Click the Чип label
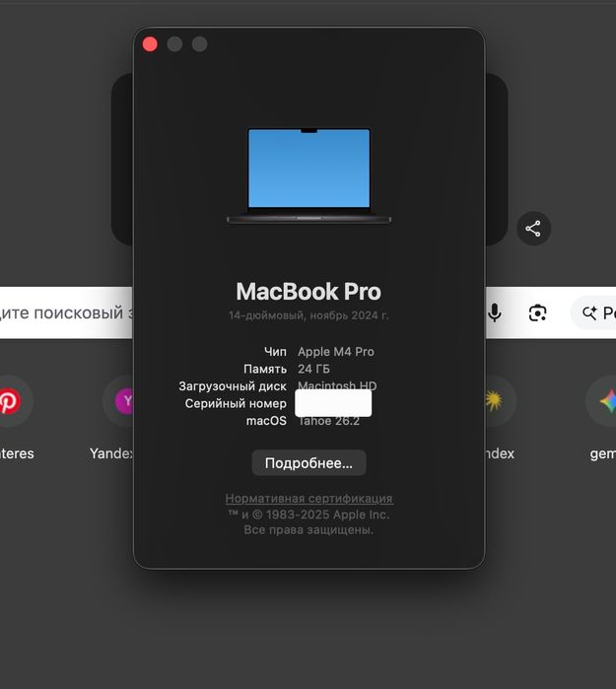Image resolution: width=616 pixels, height=689 pixels. [x=275, y=352]
